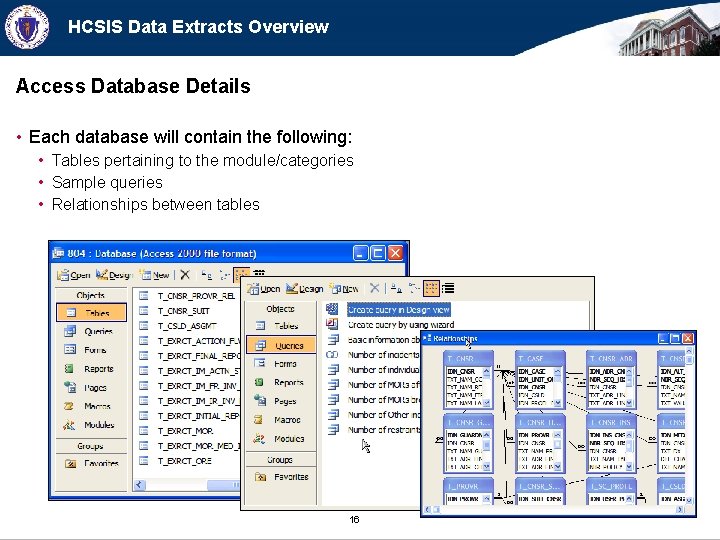Select table T_EXRCT_ORE
Image resolution: width=720 pixels, height=540 pixels.
[185, 461]
